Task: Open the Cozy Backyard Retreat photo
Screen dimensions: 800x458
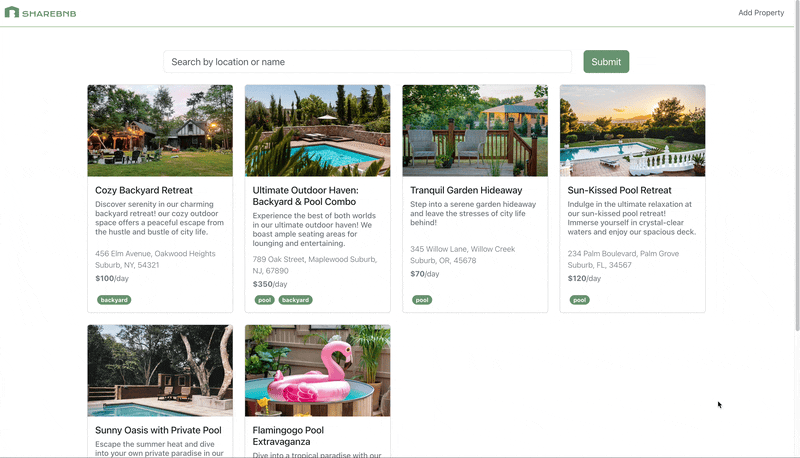Action: pos(160,130)
